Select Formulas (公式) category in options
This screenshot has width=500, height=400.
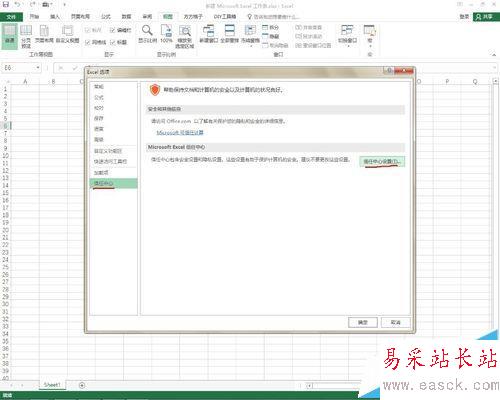[x=113, y=97]
